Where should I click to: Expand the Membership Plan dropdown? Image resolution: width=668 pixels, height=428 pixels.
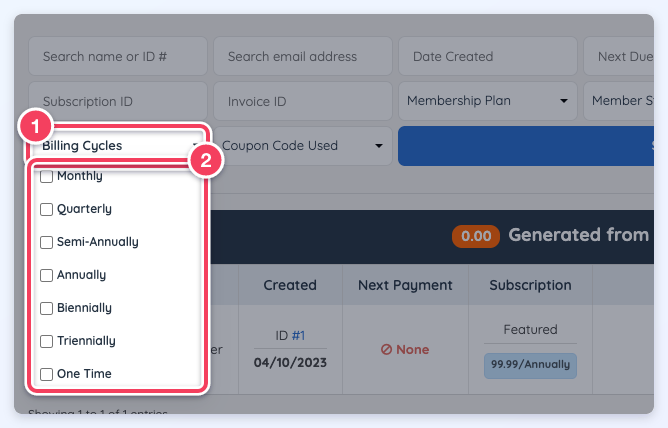click(x=488, y=101)
